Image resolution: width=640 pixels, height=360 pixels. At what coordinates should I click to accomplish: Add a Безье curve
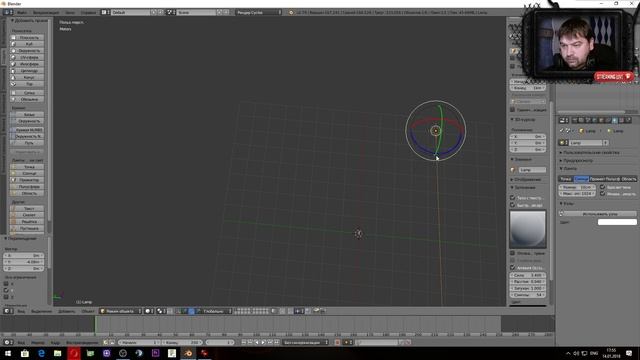point(27,115)
